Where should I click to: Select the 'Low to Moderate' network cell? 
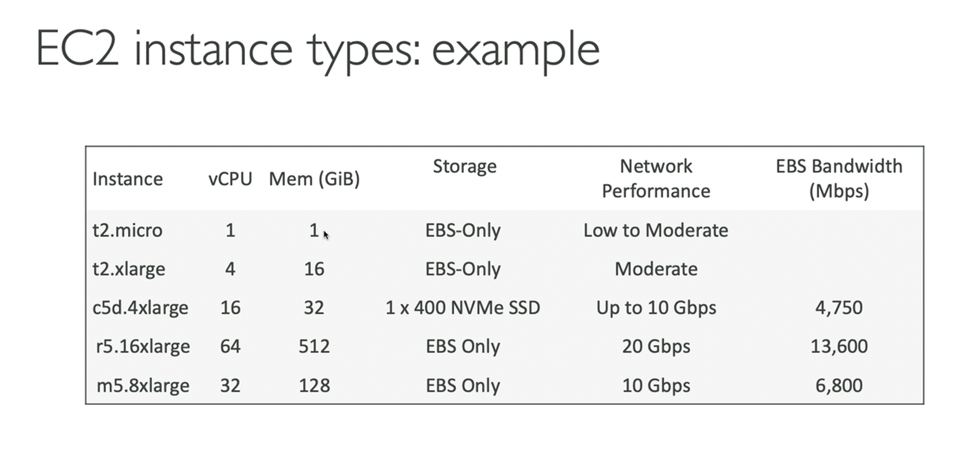[655, 230]
